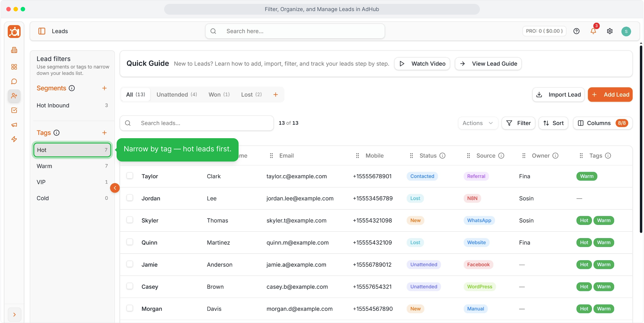Open the user avatar S menu
The image size is (644, 323).
(x=626, y=31)
